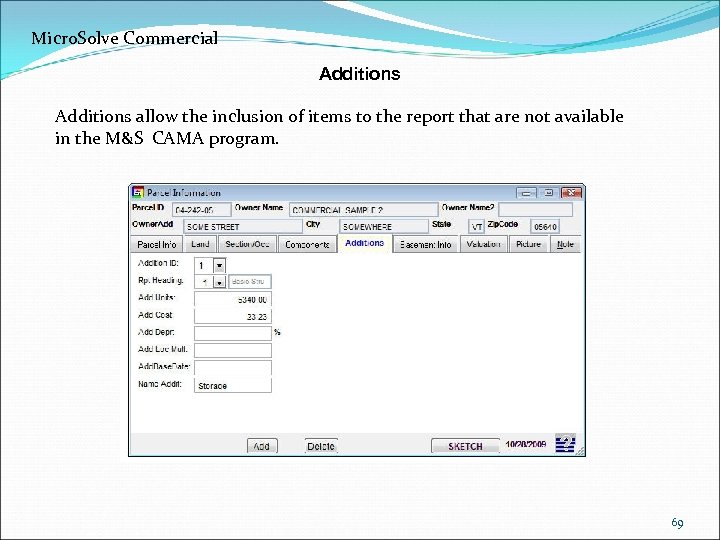This screenshot has height=540, width=720.
Task: Click the window resize grip corner
Action: click(581, 451)
